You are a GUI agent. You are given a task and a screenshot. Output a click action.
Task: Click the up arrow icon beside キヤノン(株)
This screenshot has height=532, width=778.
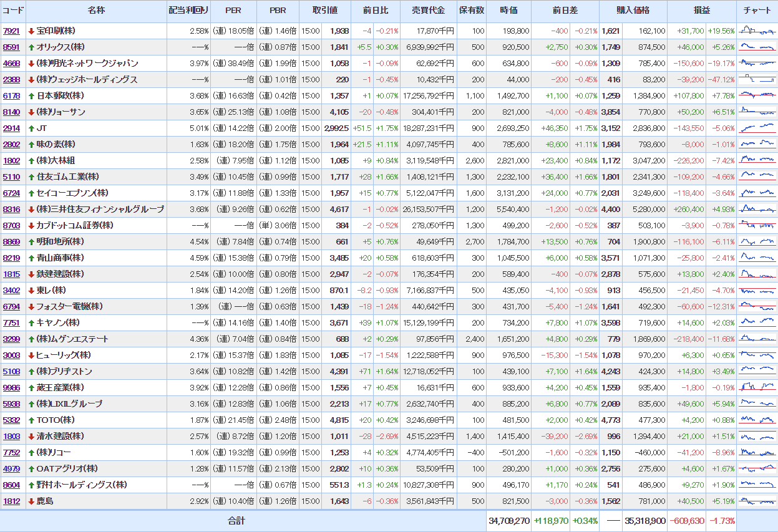[31, 323]
